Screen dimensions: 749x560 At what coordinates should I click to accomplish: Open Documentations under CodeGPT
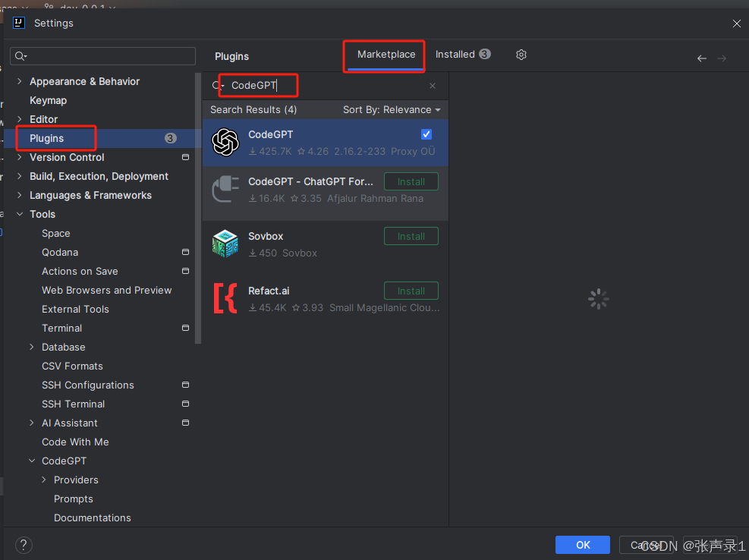[x=92, y=518]
